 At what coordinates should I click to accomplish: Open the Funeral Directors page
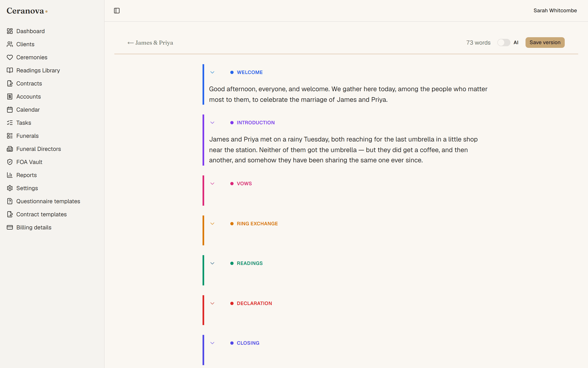39,149
